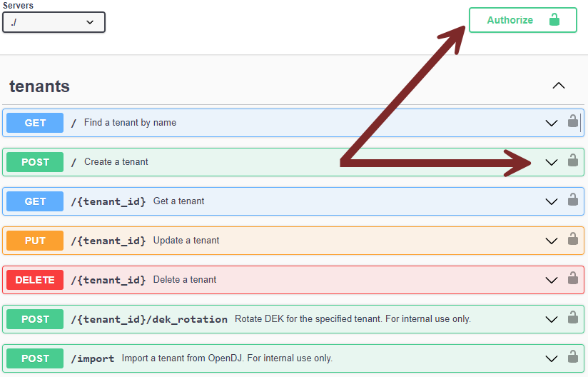Click lock icon on POST /import row
This screenshot has height=377, width=588.
point(572,357)
